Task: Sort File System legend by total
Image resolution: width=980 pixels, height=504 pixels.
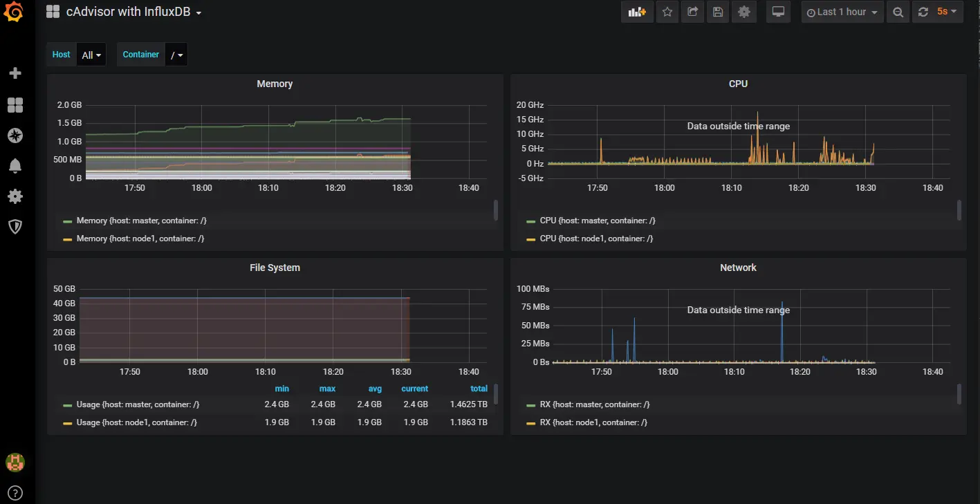Action: coord(479,389)
